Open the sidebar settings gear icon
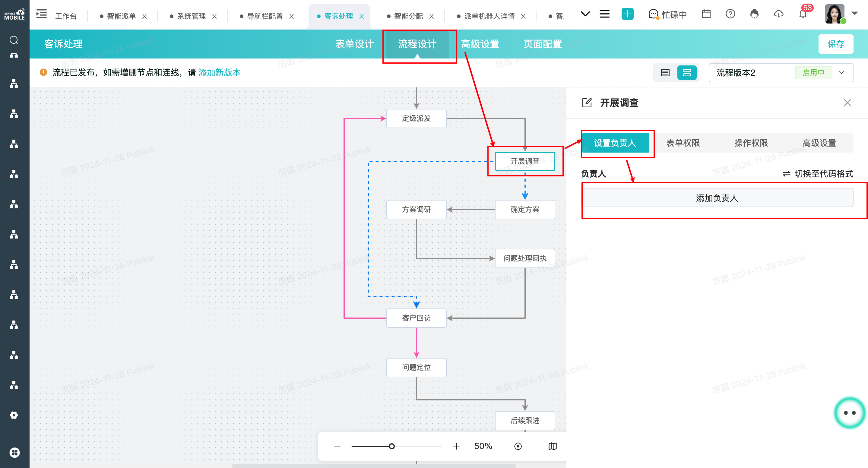The image size is (868, 468). tap(14, 415)
